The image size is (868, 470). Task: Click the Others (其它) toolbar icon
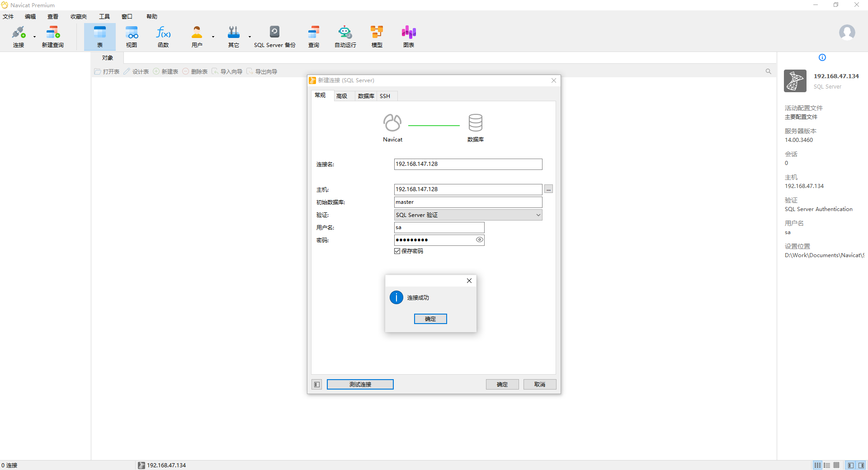point(234,37)
